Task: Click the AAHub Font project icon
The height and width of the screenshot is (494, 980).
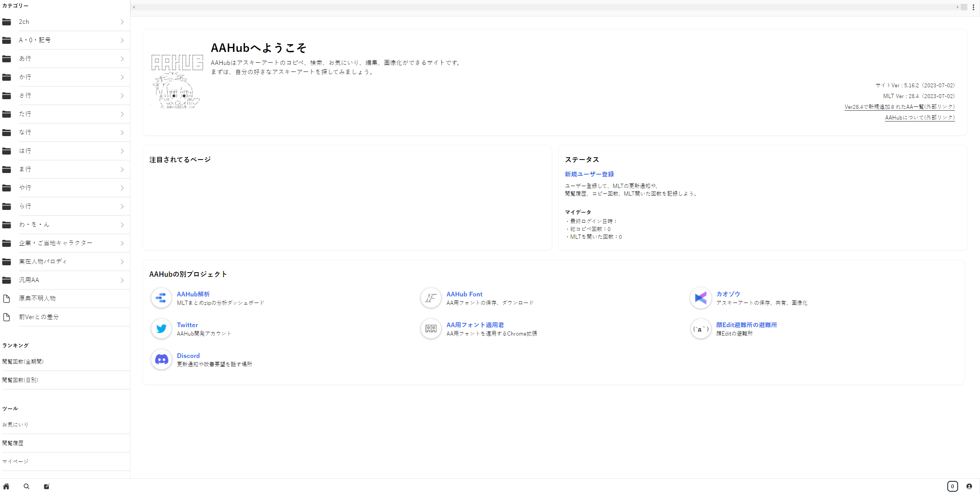Action: pos(431,298)
